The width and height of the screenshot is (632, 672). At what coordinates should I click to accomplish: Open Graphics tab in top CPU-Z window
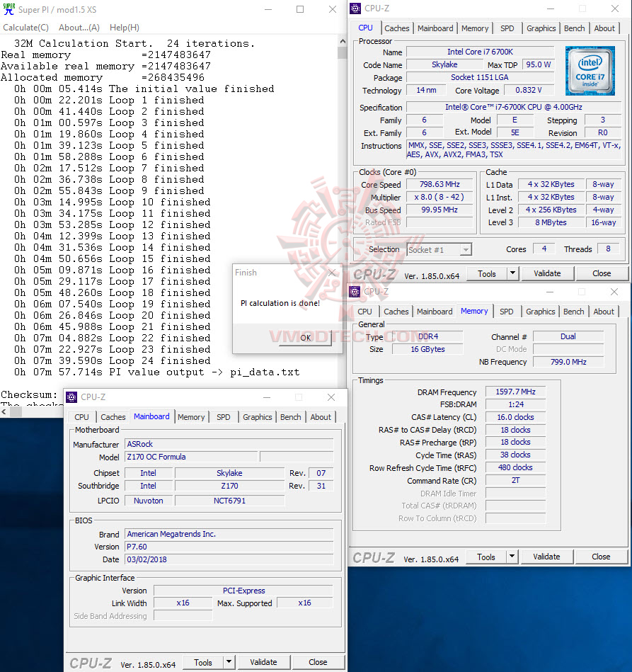click(x=541, y=28)
